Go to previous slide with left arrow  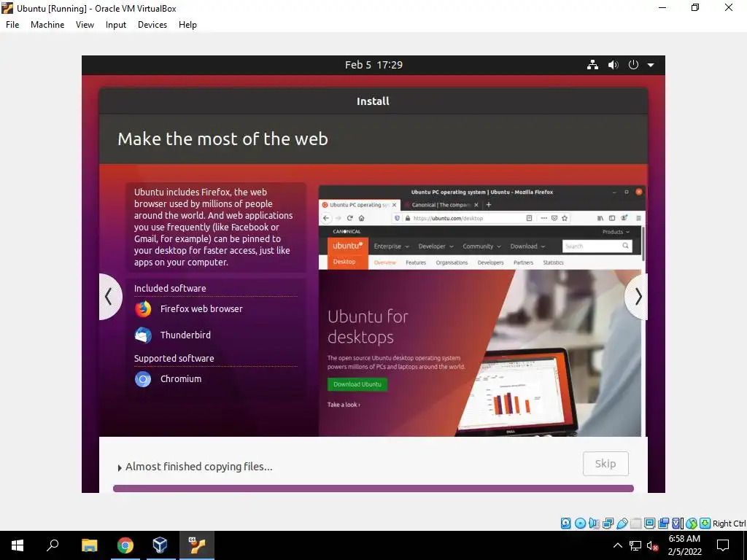tap(109, 297)
